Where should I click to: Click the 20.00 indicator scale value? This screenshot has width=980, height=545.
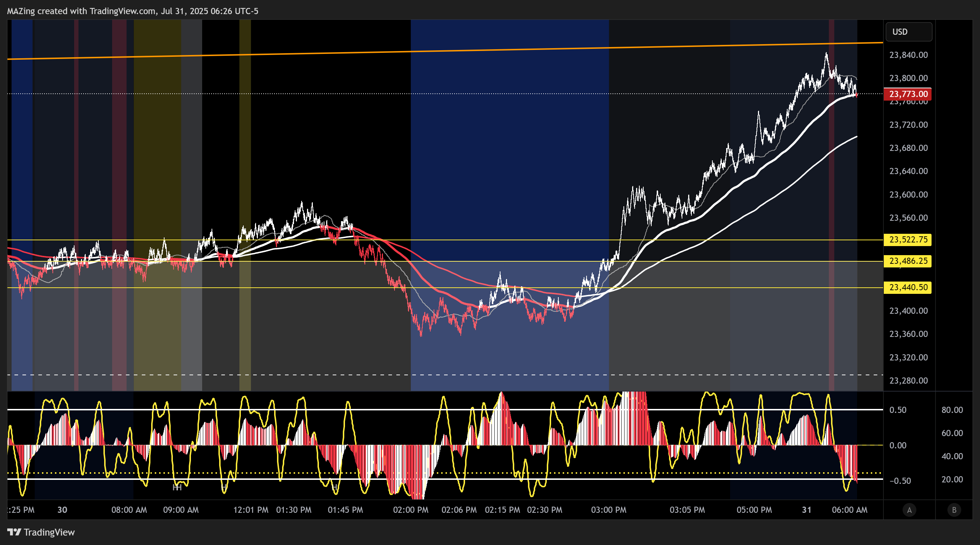click(952, 479)
